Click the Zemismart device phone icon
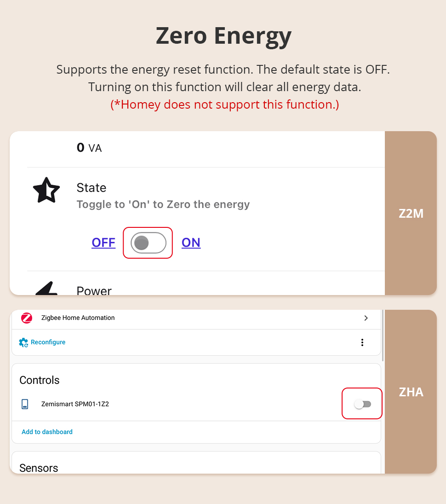The height and width of the screenshot is (504, 446). coord(25,404)
